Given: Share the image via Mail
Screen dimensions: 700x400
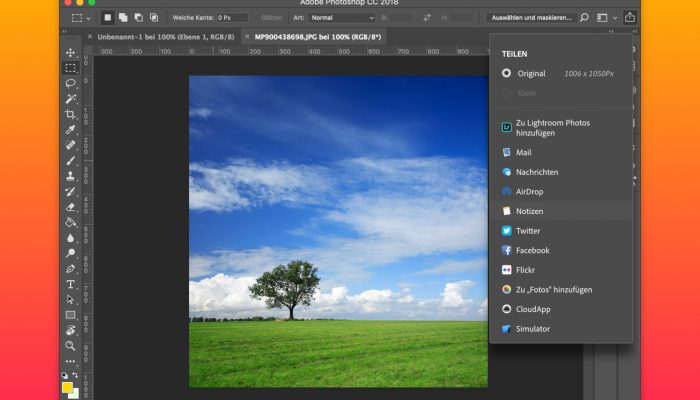Looking at the screenshot, I should click(561, 152).
